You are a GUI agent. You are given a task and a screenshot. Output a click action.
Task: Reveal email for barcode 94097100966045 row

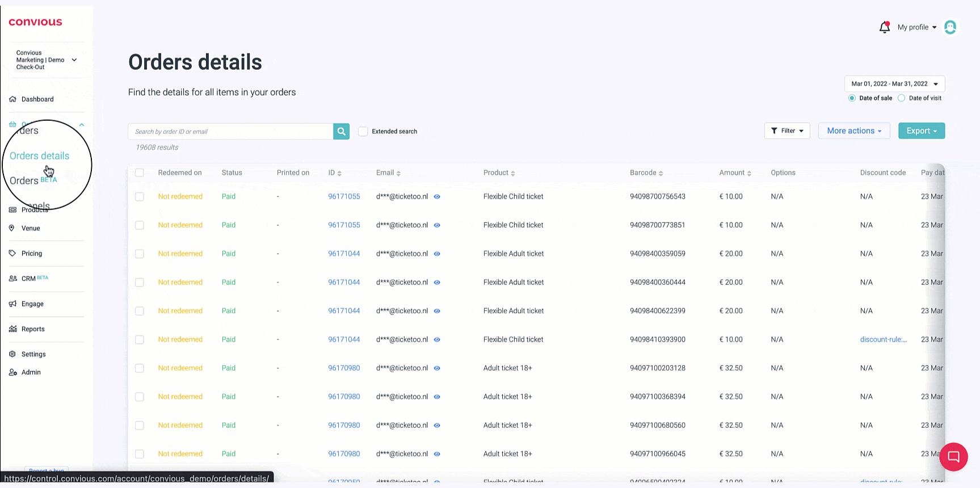[x=437, y=454]
